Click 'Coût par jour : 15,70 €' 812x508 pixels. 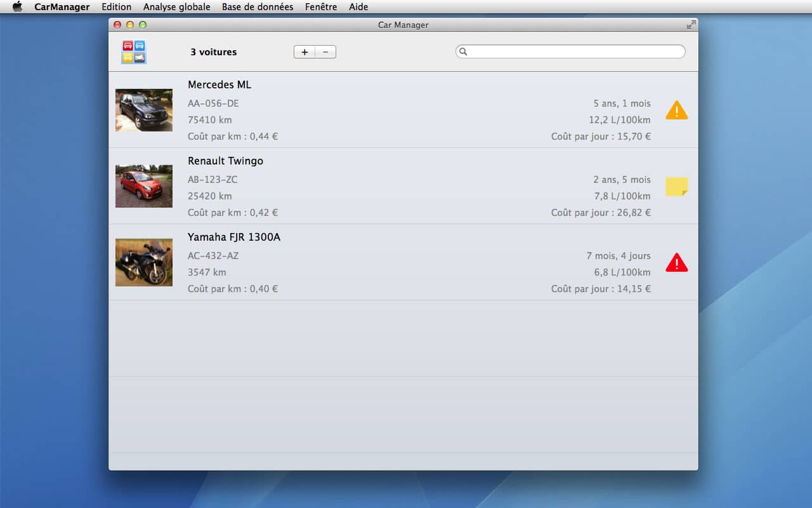601,137
